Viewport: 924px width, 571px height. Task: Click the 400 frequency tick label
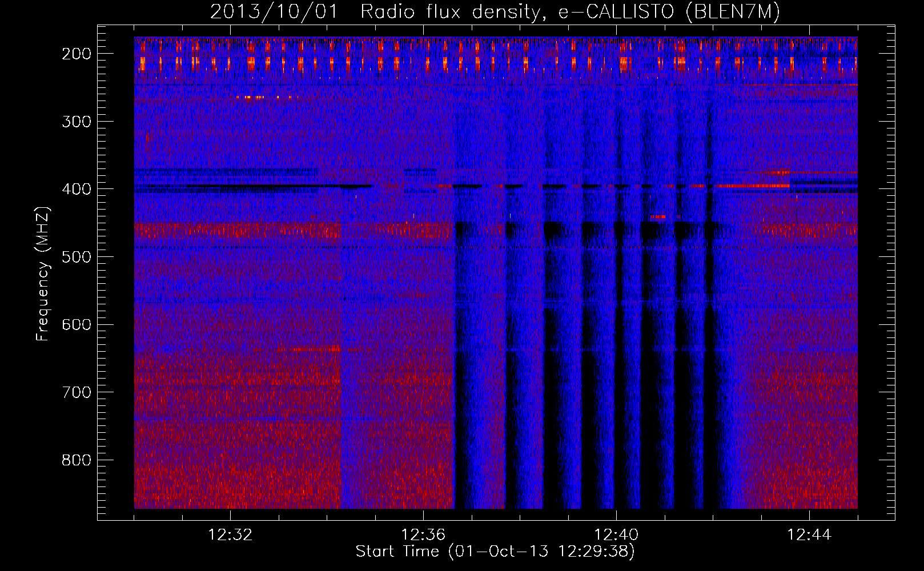tap(77, 189)
